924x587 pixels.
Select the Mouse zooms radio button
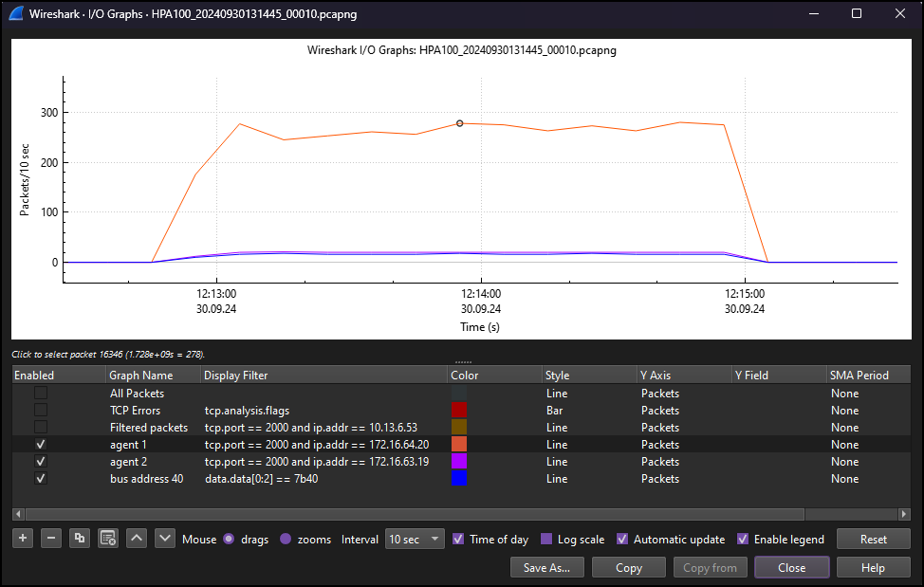point(286,539)
